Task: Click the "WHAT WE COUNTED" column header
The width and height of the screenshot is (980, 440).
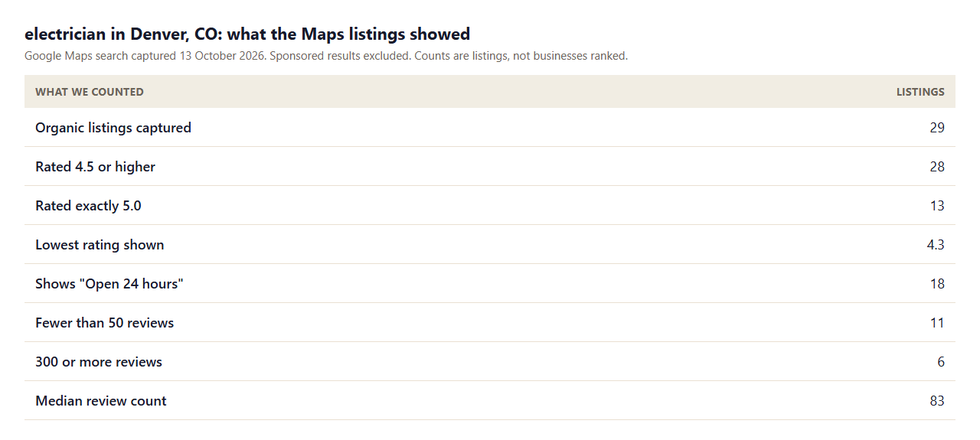Action: pos(90,92)
